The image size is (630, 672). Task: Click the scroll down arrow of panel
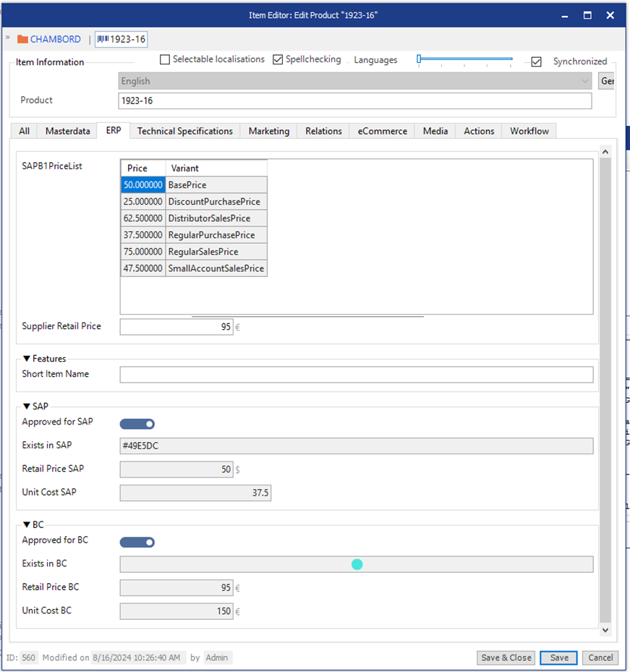click(605, 630)
